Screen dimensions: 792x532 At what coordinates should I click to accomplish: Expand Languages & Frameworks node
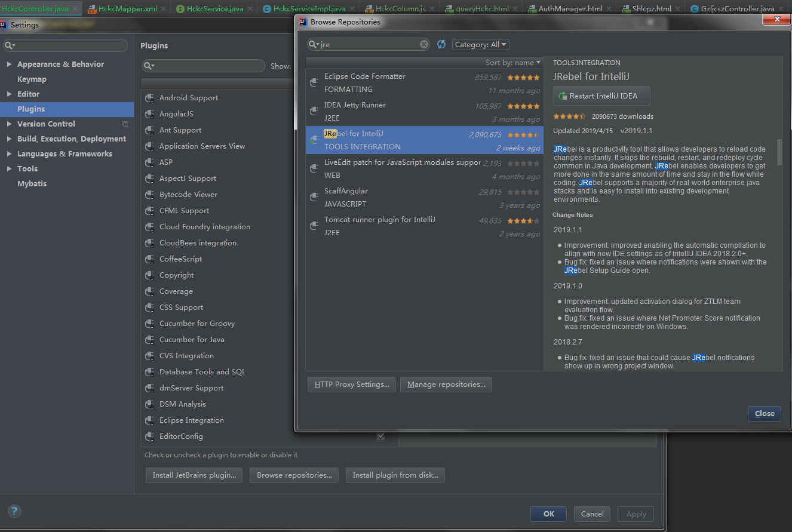click(x=9, y=154)
